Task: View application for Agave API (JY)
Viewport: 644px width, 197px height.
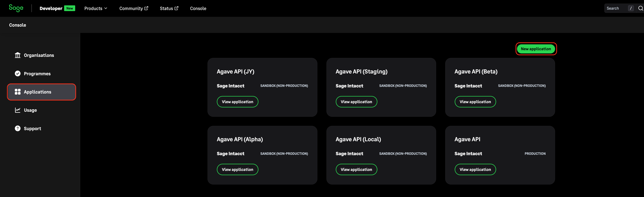Action: click(x=238, y=102)
